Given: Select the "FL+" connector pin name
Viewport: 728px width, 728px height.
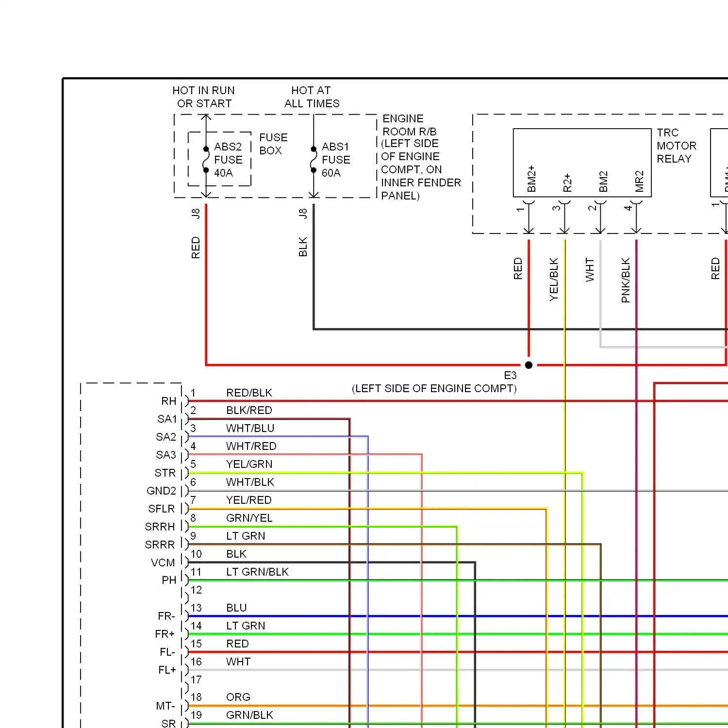Looking at the screenshot, I should 167,670.
